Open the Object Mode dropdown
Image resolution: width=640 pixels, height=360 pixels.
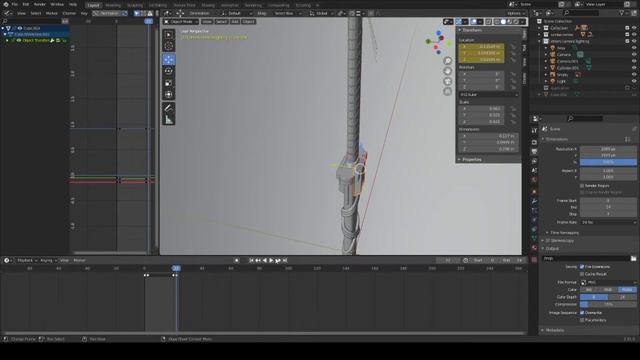click(181, 22)
